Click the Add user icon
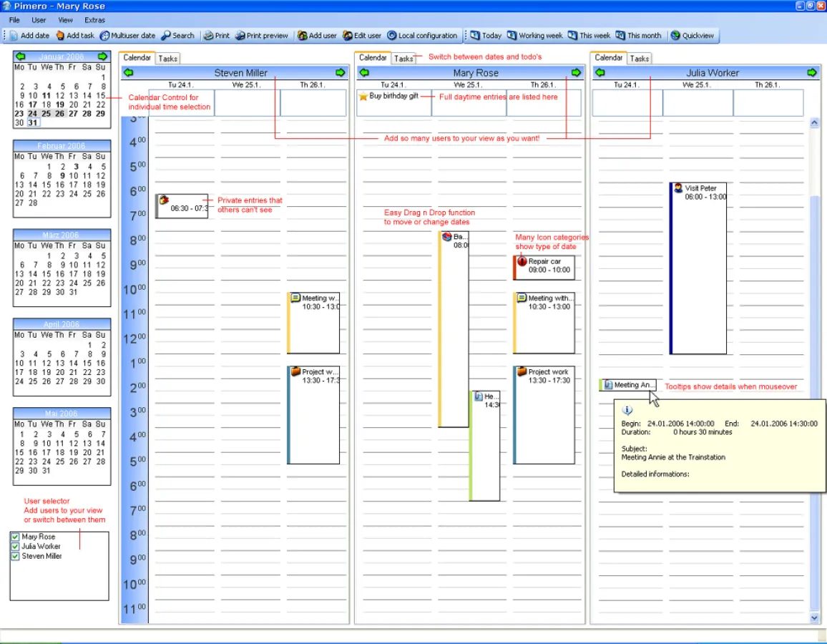 (x=303, y=35)
